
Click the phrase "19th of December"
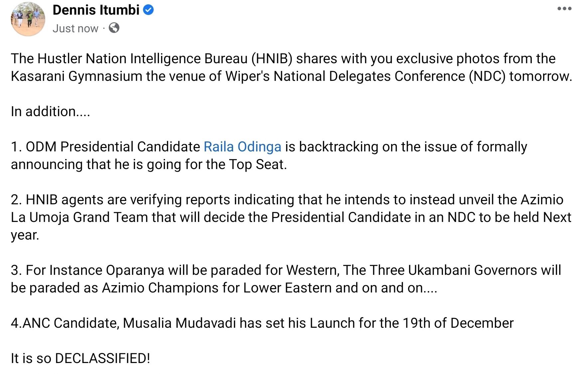[458, 323]
